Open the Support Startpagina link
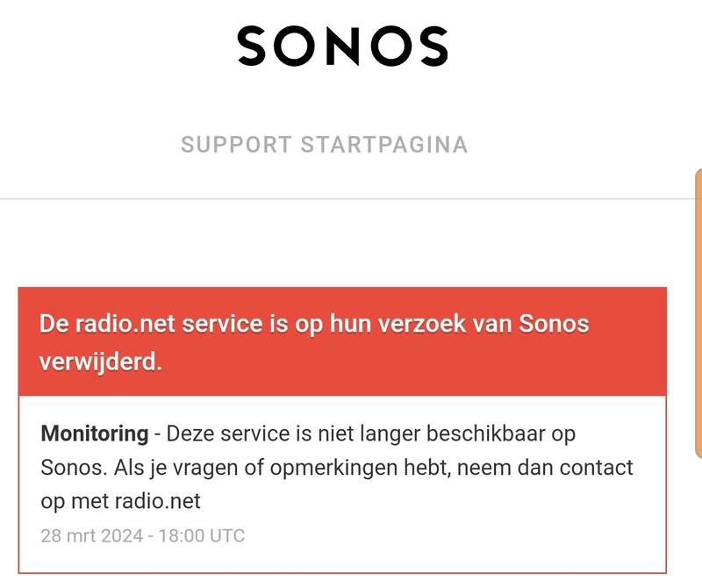The width and height of the screenshot is (702, 588). point(324,145)
